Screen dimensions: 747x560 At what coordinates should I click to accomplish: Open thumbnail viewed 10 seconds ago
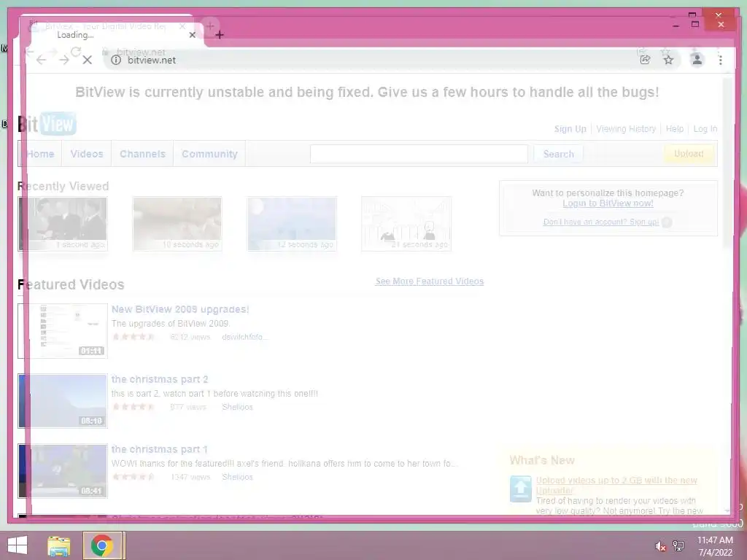[x=177, y=224]
